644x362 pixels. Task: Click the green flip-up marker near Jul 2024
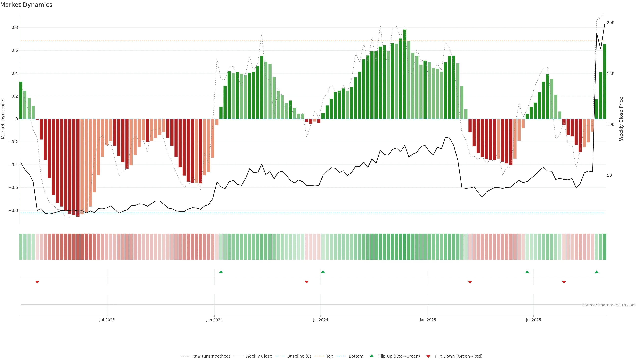coord(323,272)
